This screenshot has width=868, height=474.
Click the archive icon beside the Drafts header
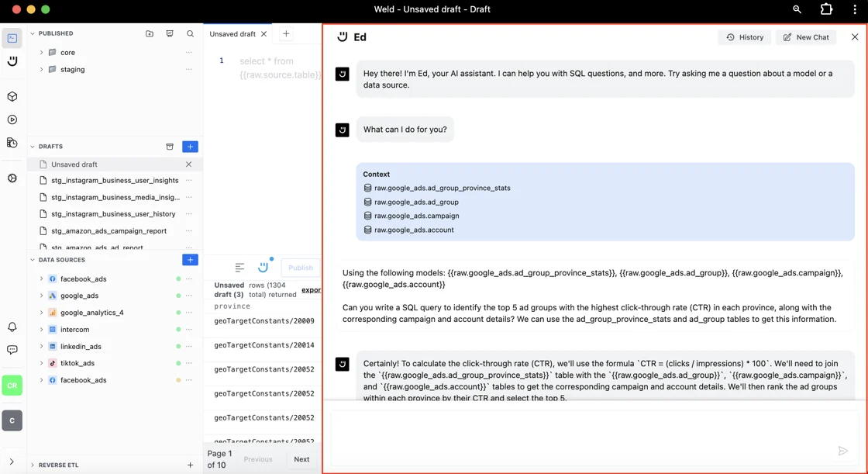170,147
